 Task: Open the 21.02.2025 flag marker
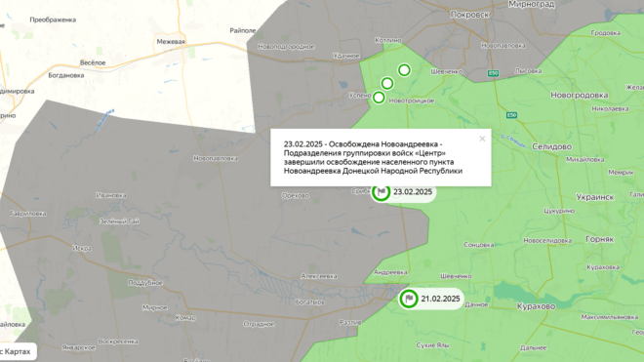pyautogui.click(x=409, y=299)
